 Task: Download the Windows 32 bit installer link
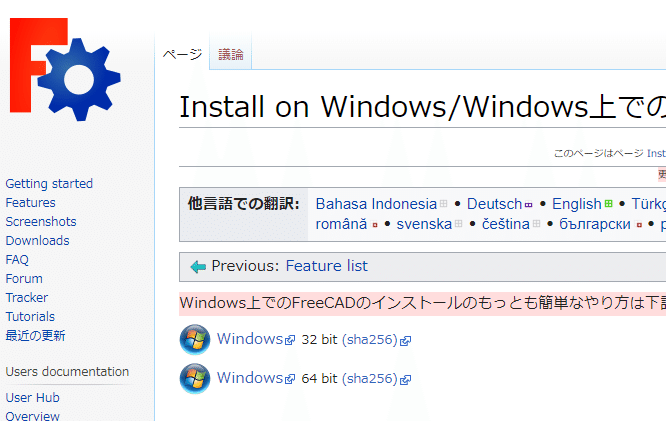250,339
